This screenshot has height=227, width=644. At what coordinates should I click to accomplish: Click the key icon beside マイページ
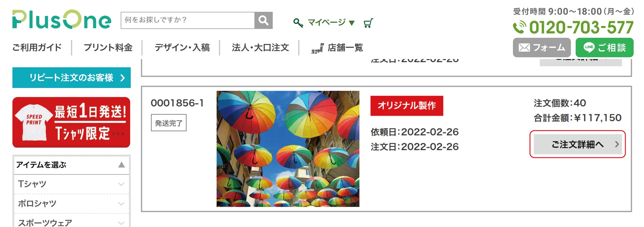pos(298,23)
